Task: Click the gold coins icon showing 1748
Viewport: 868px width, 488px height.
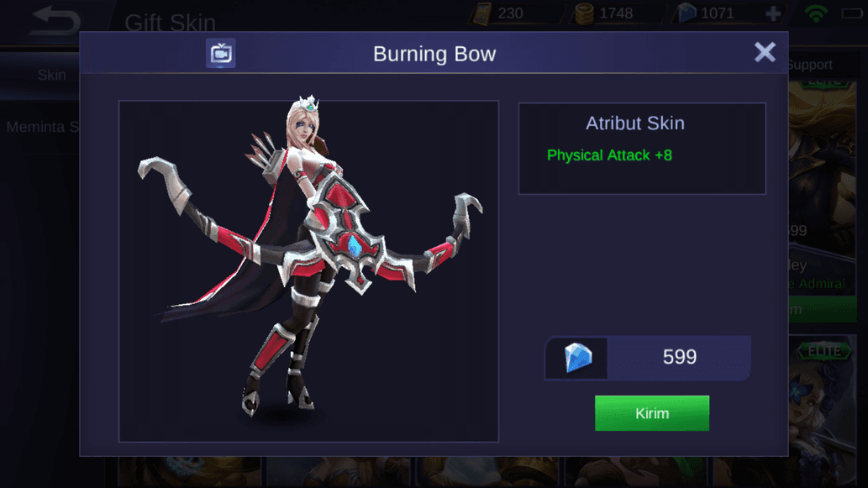Action: coord(584,13)
